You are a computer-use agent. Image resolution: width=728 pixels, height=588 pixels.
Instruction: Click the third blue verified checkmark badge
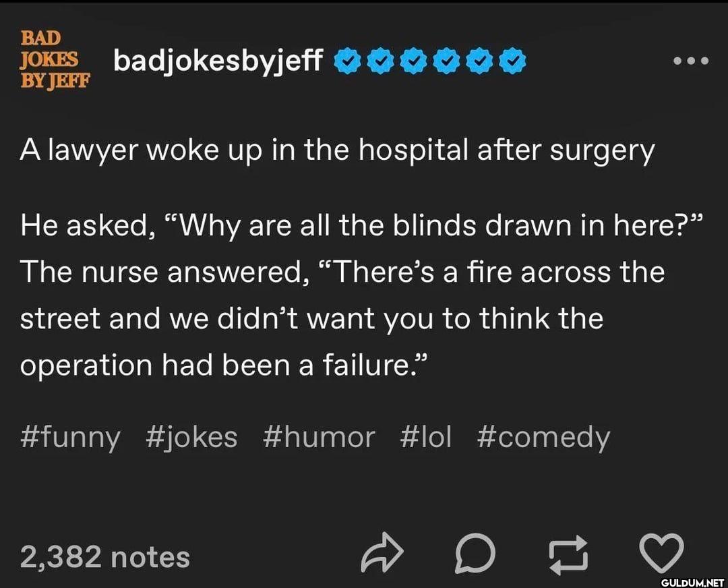tap(413, 62)
